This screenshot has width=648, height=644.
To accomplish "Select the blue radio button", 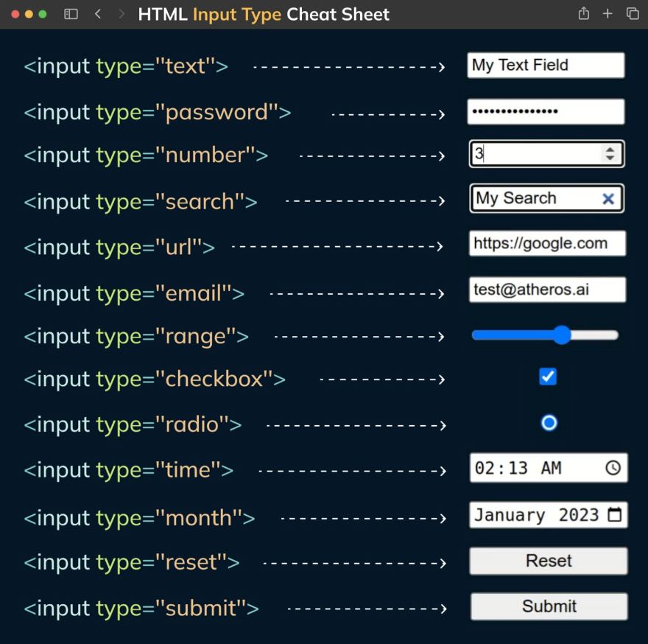I will pos(549,423).
